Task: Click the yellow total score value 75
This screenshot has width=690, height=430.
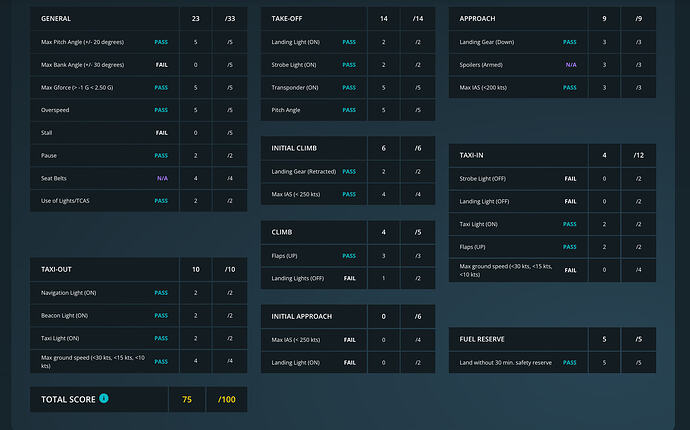Action: 187,400
